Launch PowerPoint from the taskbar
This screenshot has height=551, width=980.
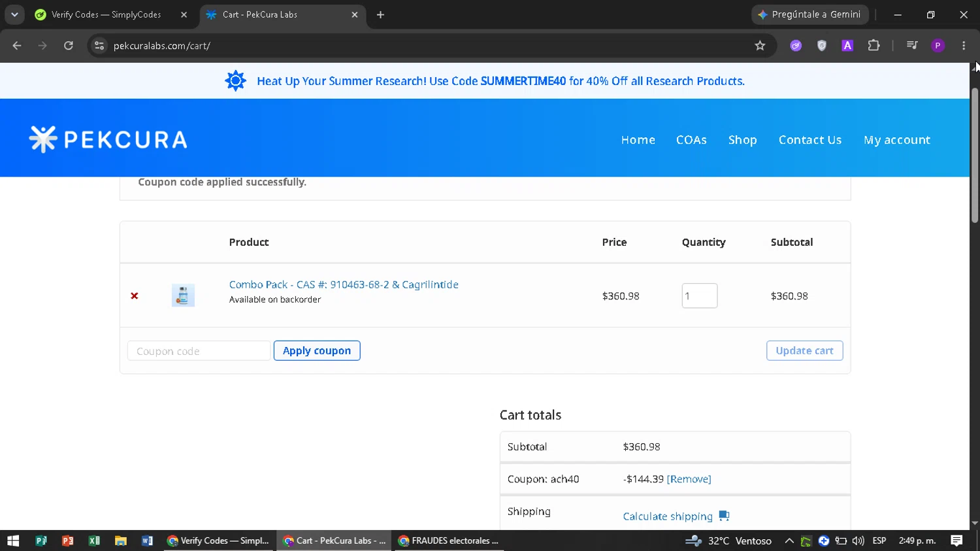coord(67,541)
